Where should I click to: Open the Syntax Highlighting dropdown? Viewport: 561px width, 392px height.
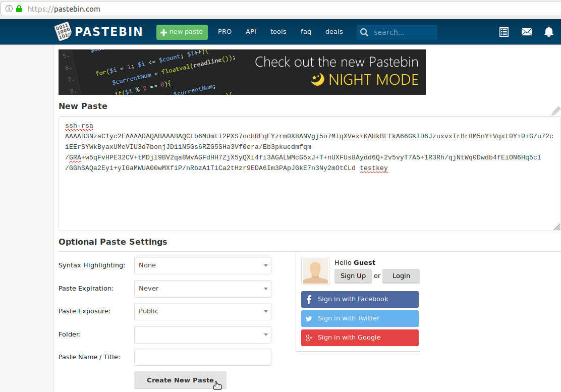[x=202, y=265]
